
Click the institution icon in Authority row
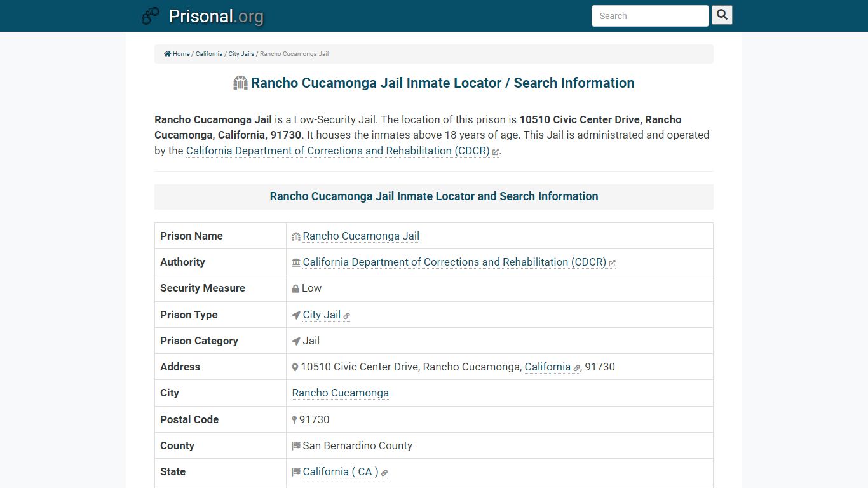click(x=296, y=262)
